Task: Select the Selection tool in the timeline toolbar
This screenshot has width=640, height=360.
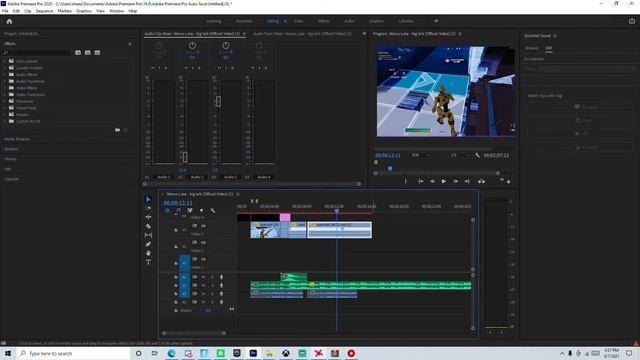Action: 148,199
